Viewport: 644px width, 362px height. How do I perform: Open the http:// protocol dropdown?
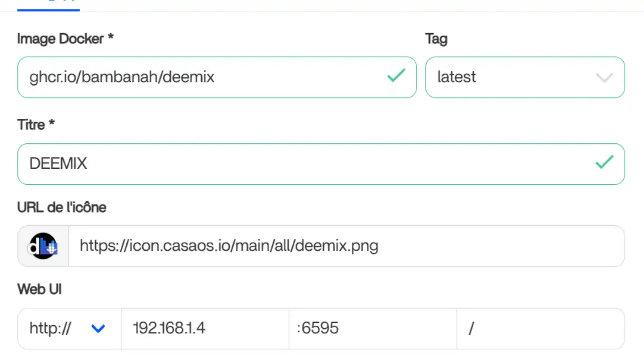(x=69, y=329)
